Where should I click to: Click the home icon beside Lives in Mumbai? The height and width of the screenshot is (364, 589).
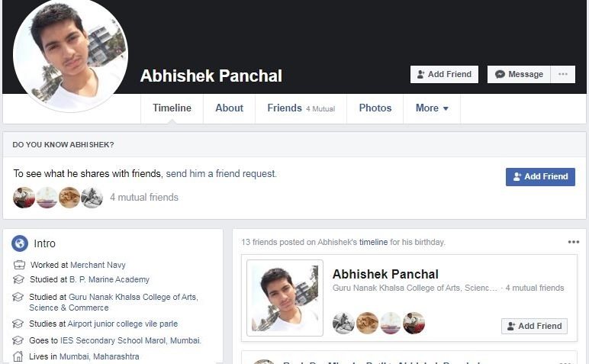pyautogui.click(x=18, y=356)
